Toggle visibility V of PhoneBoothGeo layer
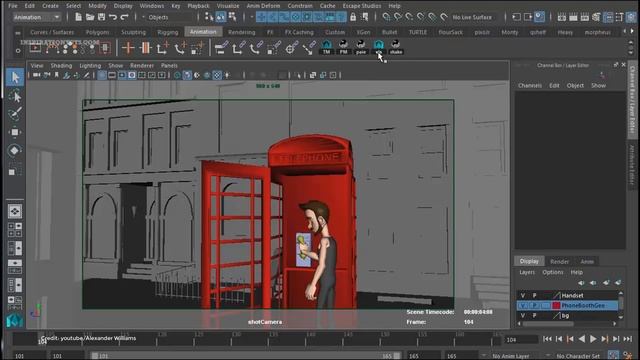Viewport: 640px width, 360px height. pyautogui.click(x=523, y=305)
